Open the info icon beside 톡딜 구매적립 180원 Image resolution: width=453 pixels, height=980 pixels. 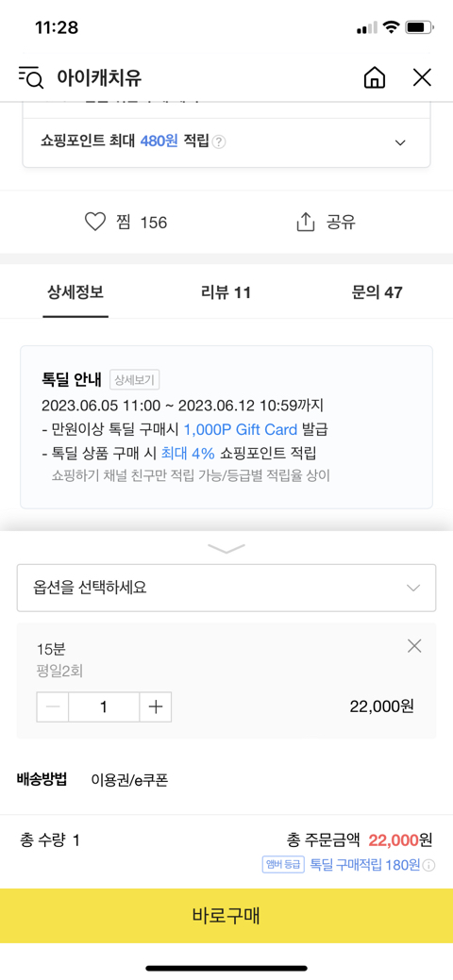[428, 866]
